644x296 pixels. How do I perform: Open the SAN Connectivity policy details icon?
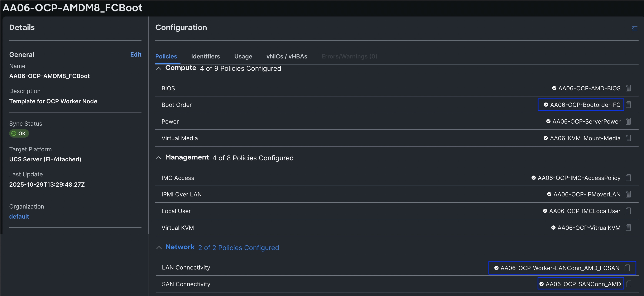pos(629,284)
